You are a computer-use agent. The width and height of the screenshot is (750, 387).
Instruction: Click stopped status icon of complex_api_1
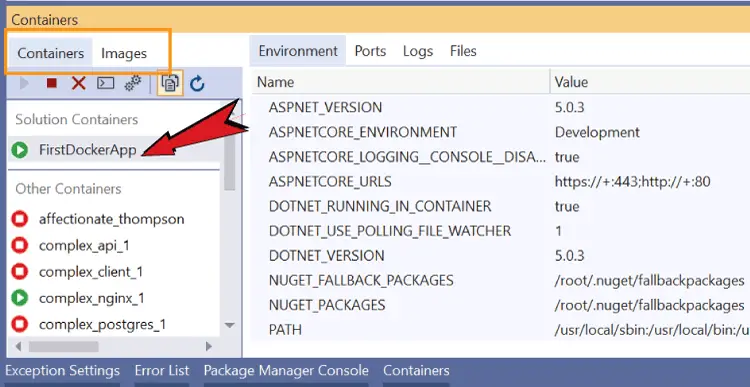(x=20, y=245)
